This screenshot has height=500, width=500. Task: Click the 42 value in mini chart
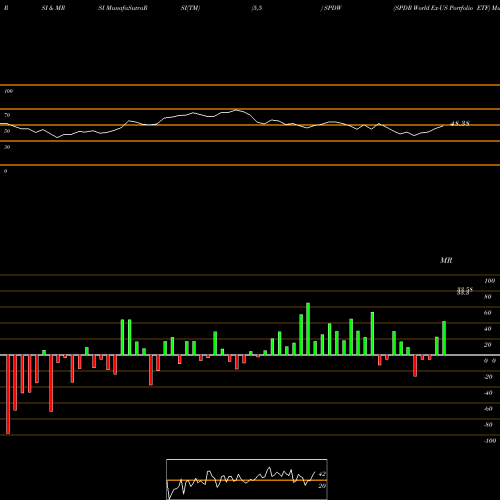(322, 474)
